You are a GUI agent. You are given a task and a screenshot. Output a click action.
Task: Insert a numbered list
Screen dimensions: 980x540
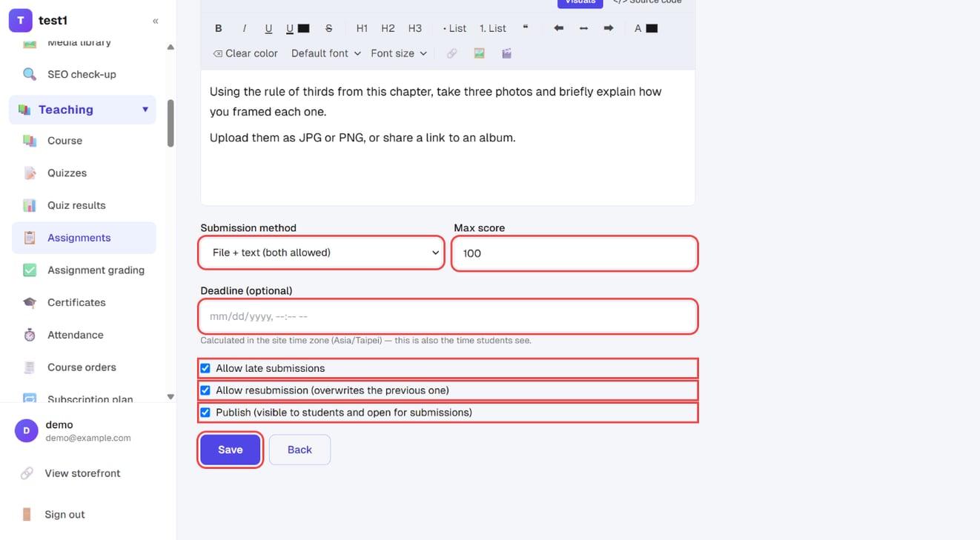point(493,28)
